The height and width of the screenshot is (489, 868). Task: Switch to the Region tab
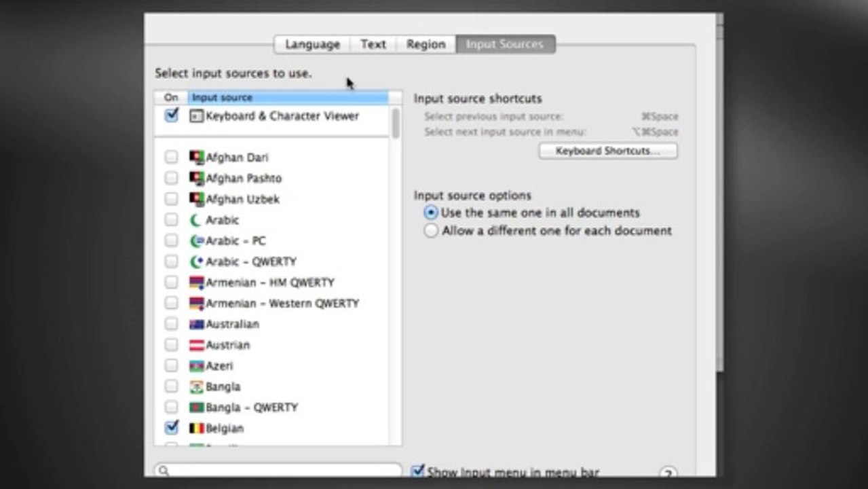tap(426, 44)
